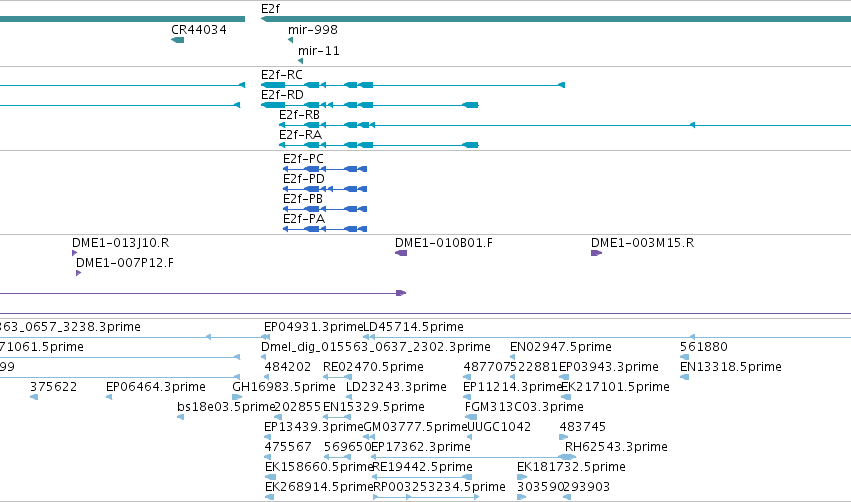Click the EN13318.5prime arrow glyph
The height and width of the screenshot is (502, 851).
pos(684,377)
